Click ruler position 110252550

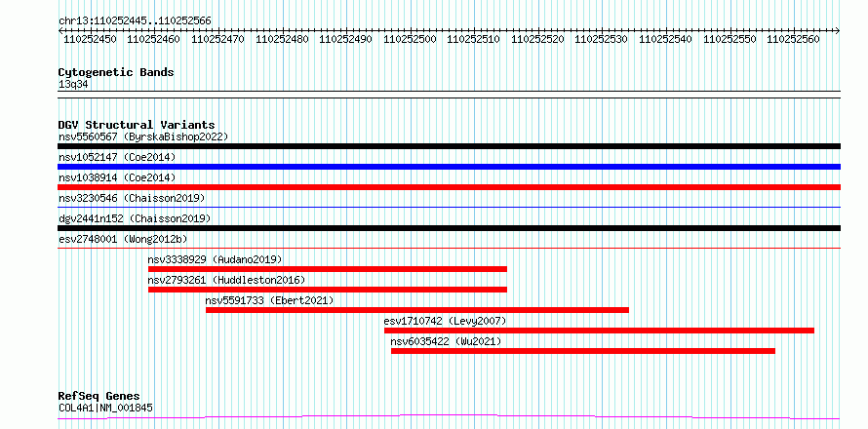pyautogui.click(x=730, y=39)
